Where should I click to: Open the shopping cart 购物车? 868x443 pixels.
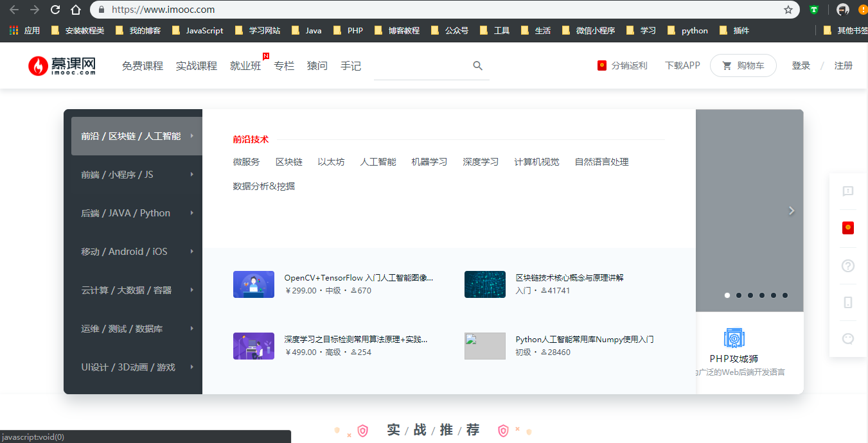tap(743, 65)
